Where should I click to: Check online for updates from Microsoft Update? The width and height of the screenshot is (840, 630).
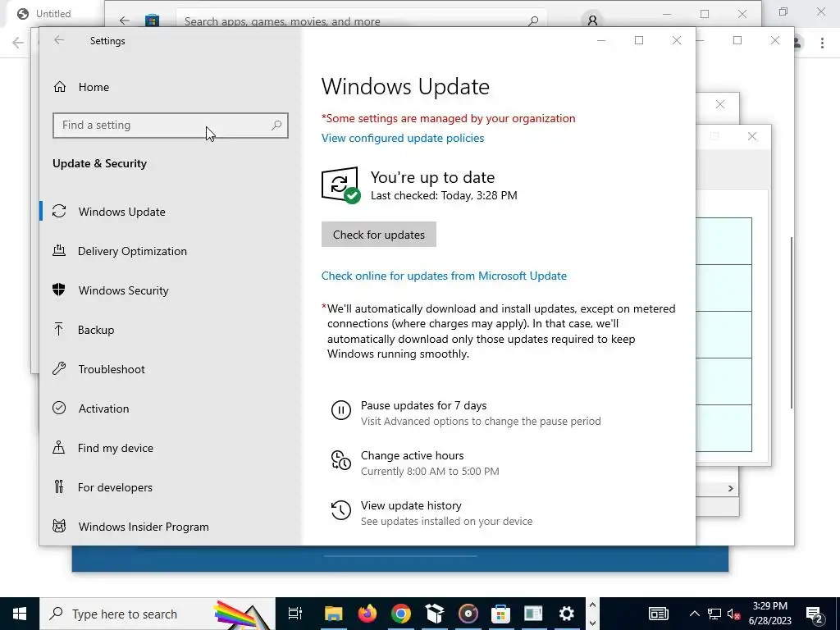444,276
